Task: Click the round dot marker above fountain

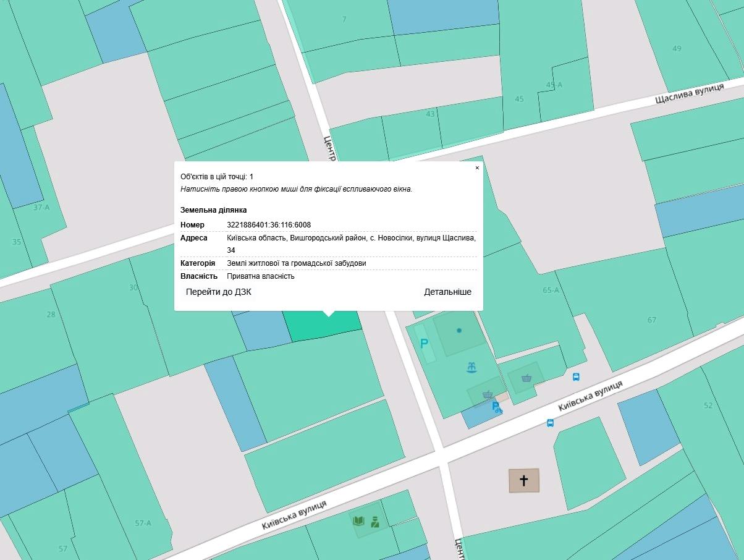Action: [x=459, y=331]
